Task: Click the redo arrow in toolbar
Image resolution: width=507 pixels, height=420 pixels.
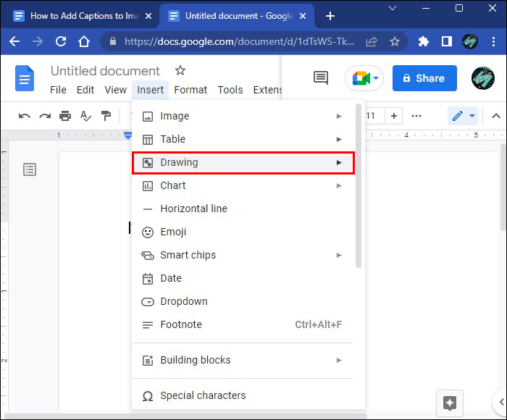Action: click(45, 116)
